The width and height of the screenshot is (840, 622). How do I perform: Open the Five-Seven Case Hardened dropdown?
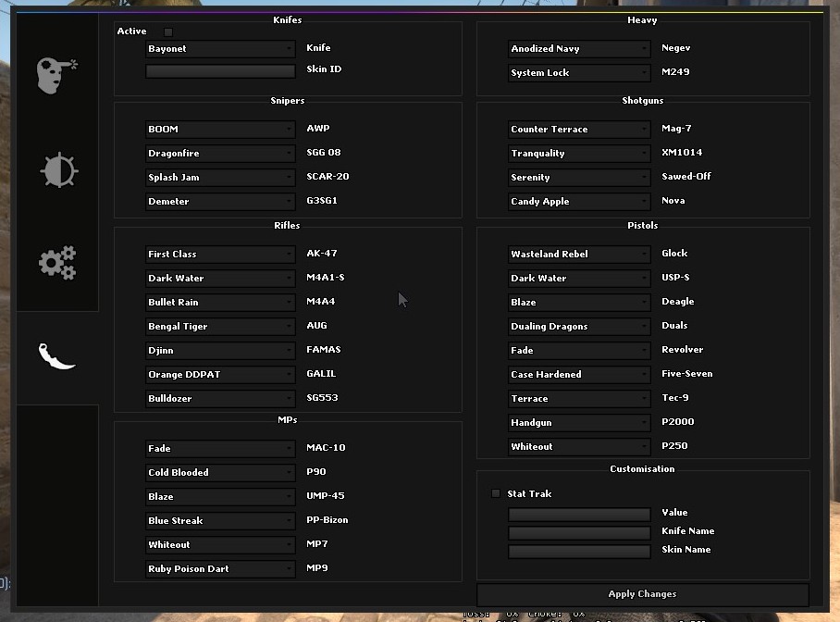(579, 375)
